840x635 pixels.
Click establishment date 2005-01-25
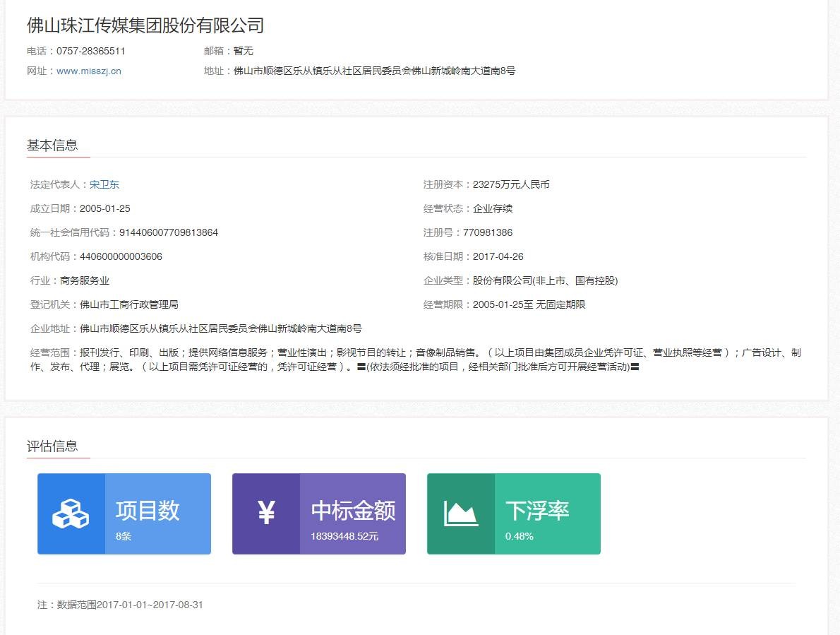click(105, 208)
